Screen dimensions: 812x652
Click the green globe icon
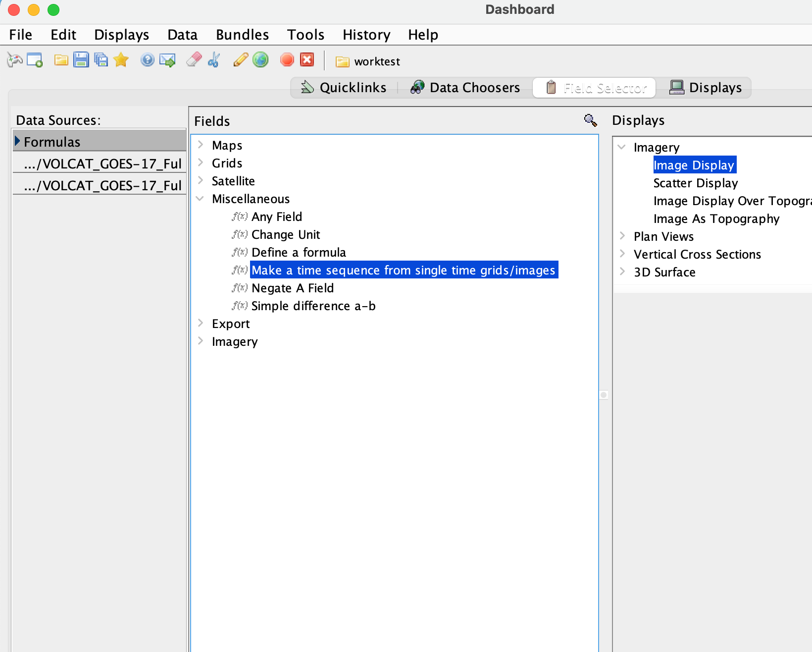pos(260,60)
